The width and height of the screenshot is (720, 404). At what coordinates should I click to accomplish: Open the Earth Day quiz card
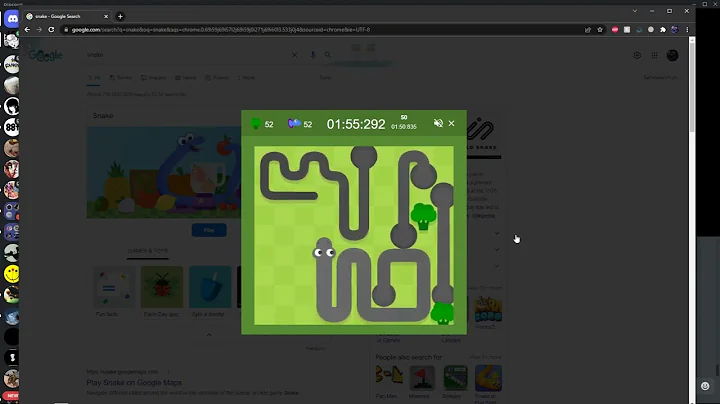pos(162,292)
